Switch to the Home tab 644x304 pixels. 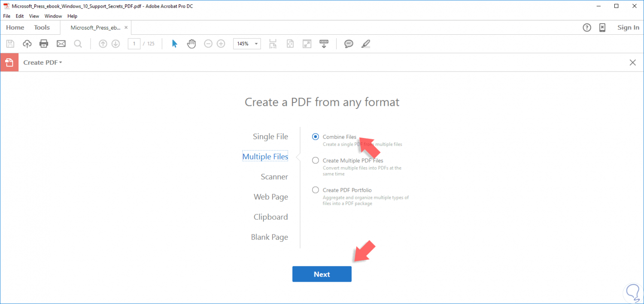tap(15, 27)
